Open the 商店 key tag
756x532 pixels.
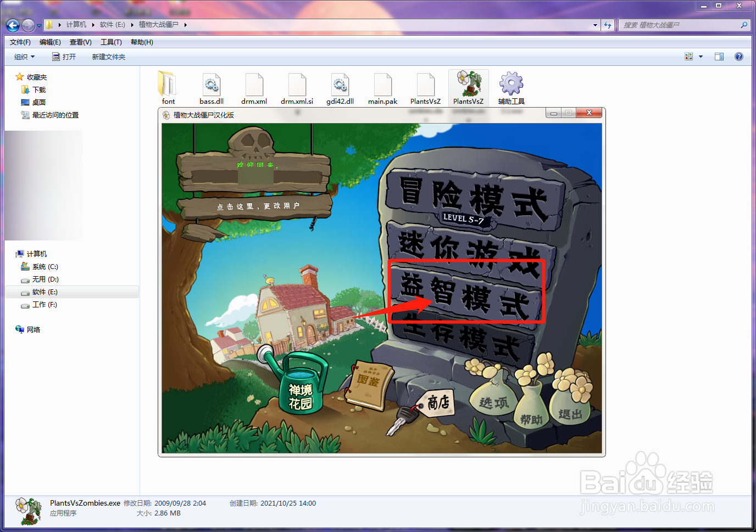pyautogui.click(x=438, y=403)
